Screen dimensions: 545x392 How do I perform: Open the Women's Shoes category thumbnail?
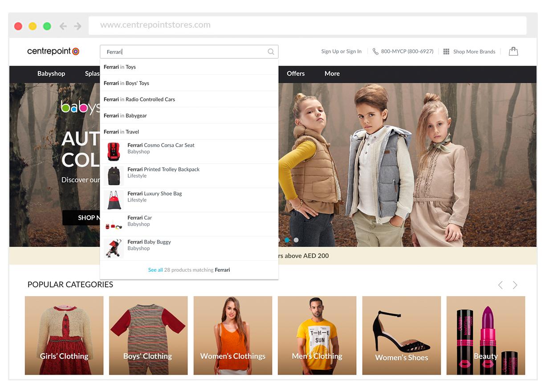pos(401,335)
